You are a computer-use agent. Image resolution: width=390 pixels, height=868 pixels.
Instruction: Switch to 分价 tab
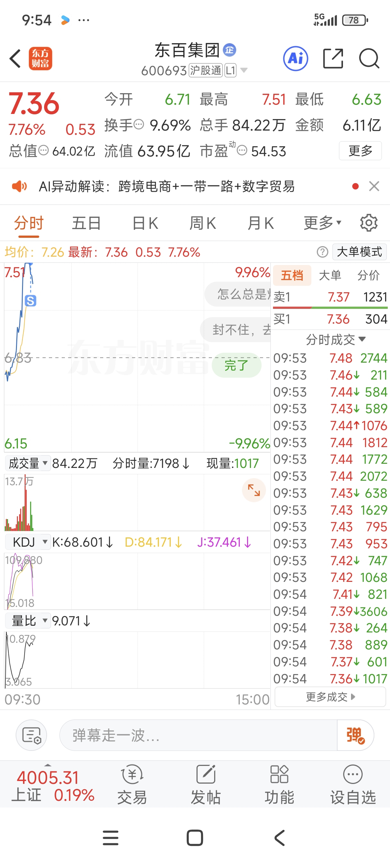pyautogui.click(x=369, y=275)
